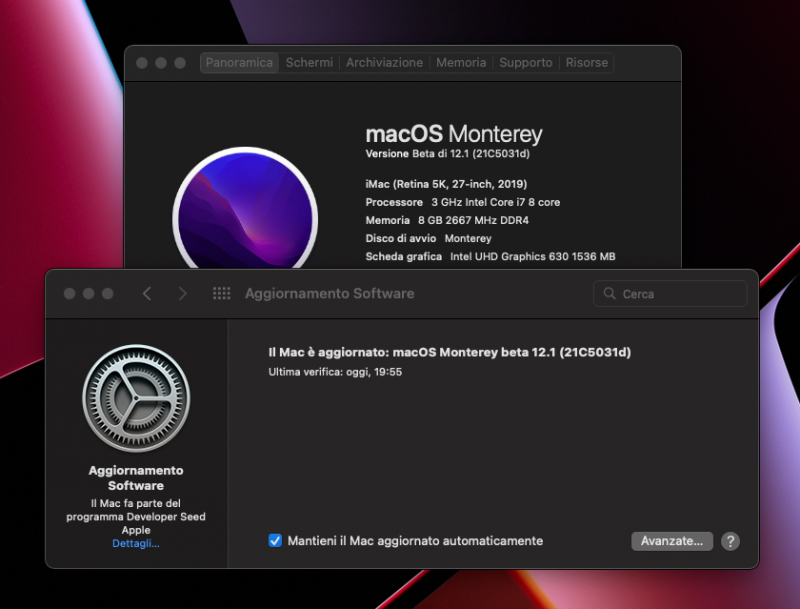Click 'iMac (Retina 5K, 27-inch, 2019)' text
Viewport: 800px width, 609px height.
(446, 184)
